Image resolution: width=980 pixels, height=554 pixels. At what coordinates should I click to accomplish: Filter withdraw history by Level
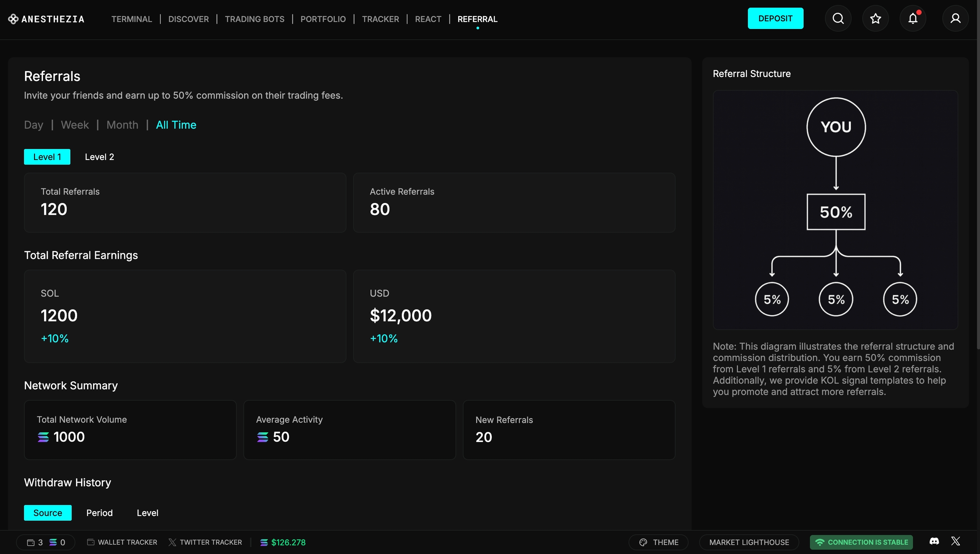pyautogui.click(x=147, y=513)
